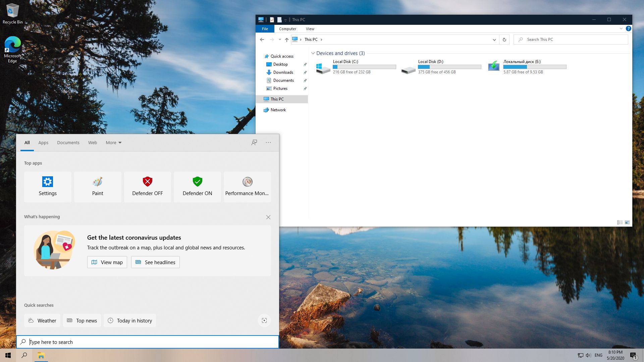Search with a screenshot icon
The image size is (644, 362).
tap(264, 320)
